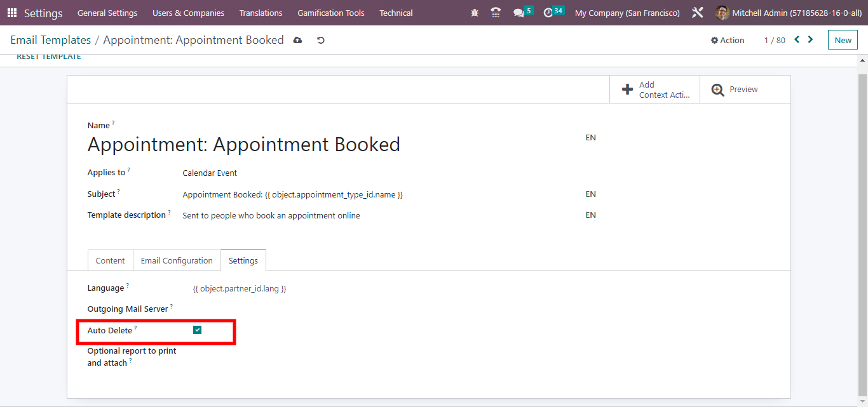Uncheck the Auto Delete checkbox

click(198, 330)
